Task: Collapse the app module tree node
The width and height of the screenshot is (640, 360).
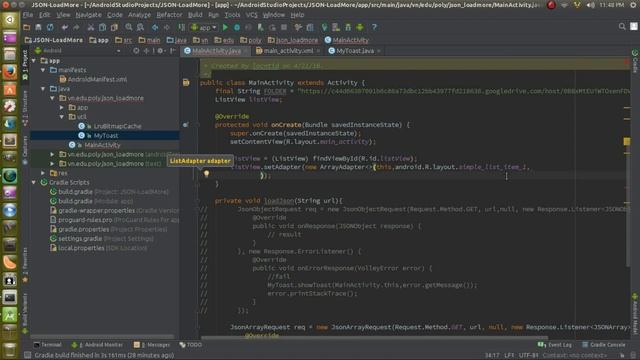Action: 34,60
